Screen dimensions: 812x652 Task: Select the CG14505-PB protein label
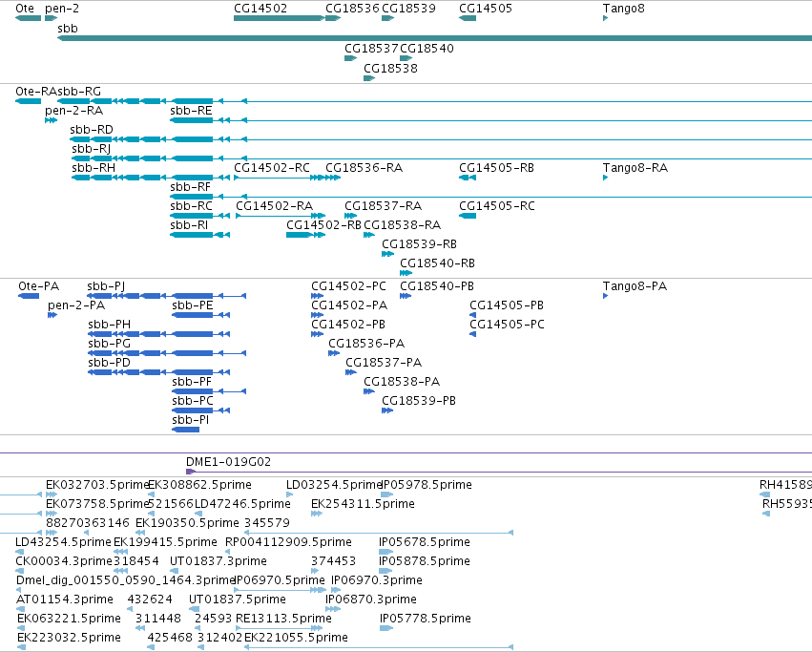pyautogui.click(x=507, y=305)
